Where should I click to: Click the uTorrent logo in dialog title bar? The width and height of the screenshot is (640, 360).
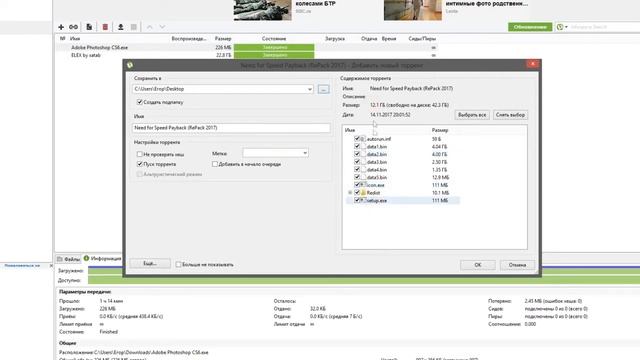130,65
